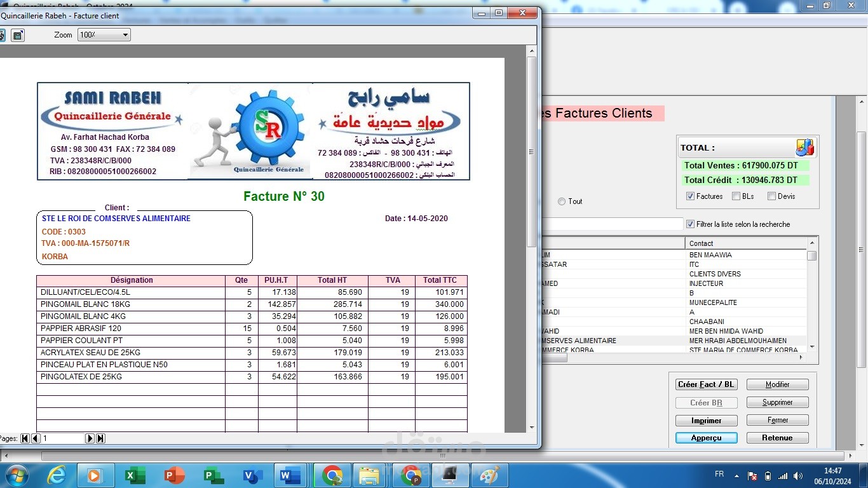Go to last page of report
Image resolution: width=868 pixels, height=488 pixels.
pyautogui.click(x=100, y=438)
